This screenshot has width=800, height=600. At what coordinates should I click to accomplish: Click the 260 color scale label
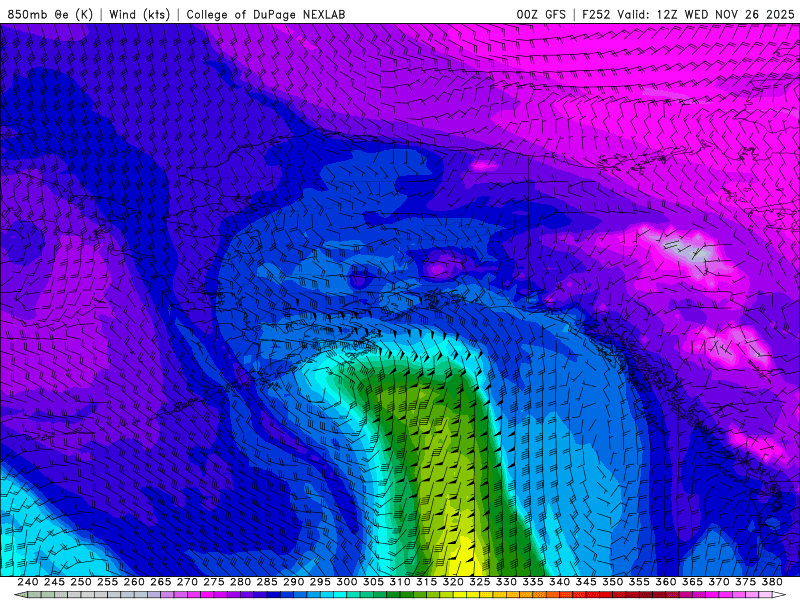click(x=134, y=582)
